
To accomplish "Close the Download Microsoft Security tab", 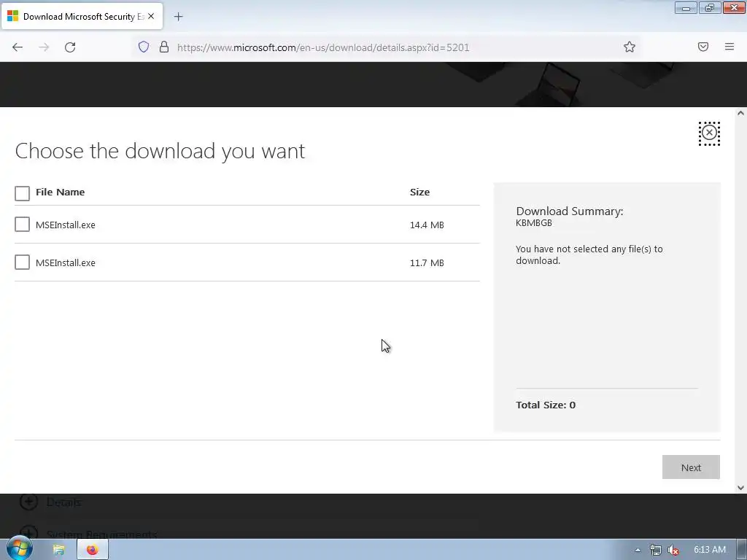I will [x=151, y=16].
